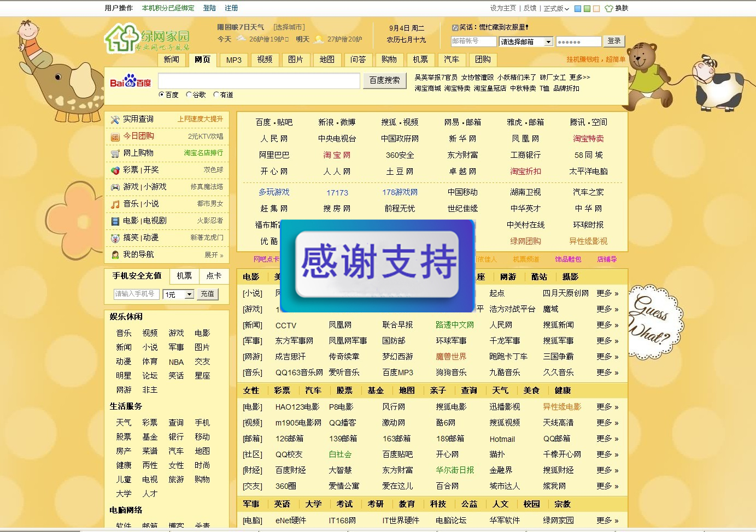This screenshot has width=756, height=532.
Task: Open the 点卡 recharge tab
Action: [x=214, y=276]
